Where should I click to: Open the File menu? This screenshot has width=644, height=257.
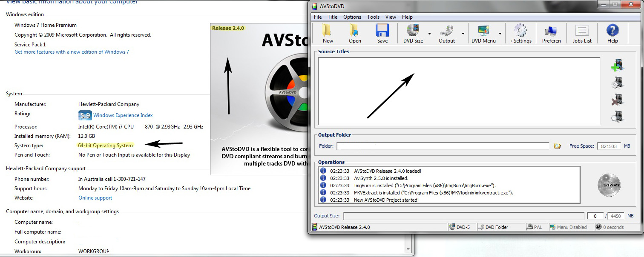tap(318, 17)
